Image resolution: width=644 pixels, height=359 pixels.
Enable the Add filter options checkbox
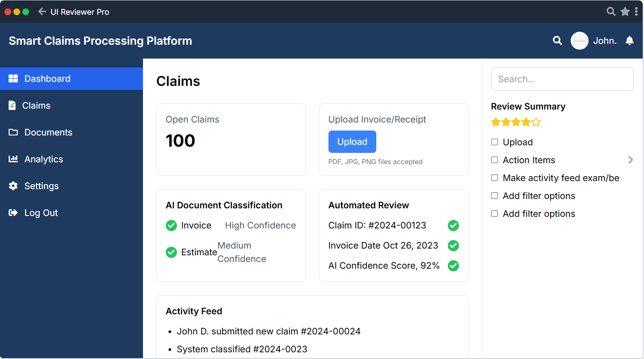click(494, 196)
